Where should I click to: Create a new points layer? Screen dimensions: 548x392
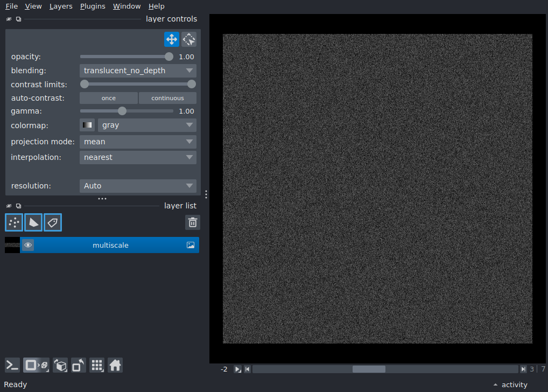[x=14, y=222]
